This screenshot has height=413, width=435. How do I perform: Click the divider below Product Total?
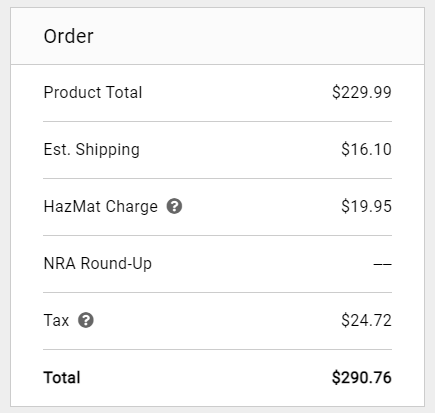click(x=218, y=122)
